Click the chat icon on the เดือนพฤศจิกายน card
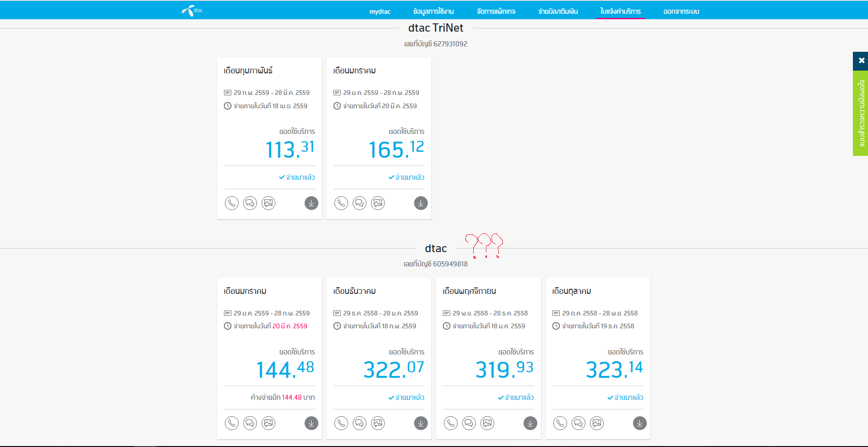Image resolution: width=868 pixels, height=447 pixels. 469,423
